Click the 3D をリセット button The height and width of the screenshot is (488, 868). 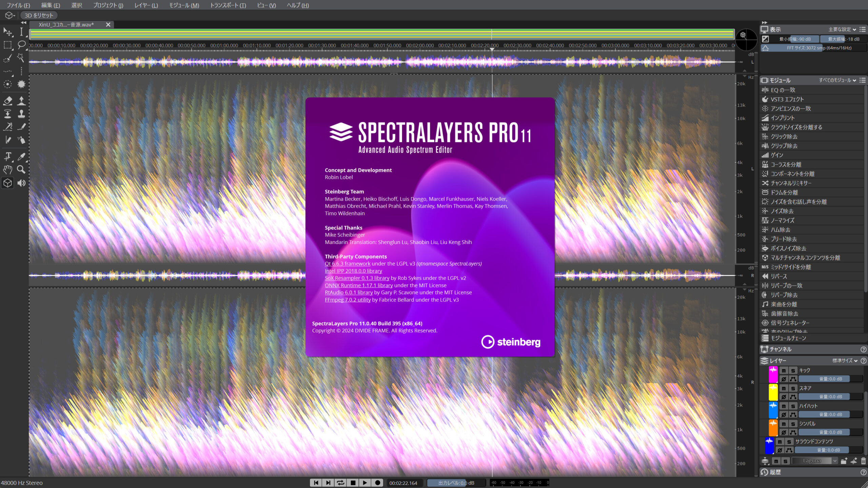(39, 15)
